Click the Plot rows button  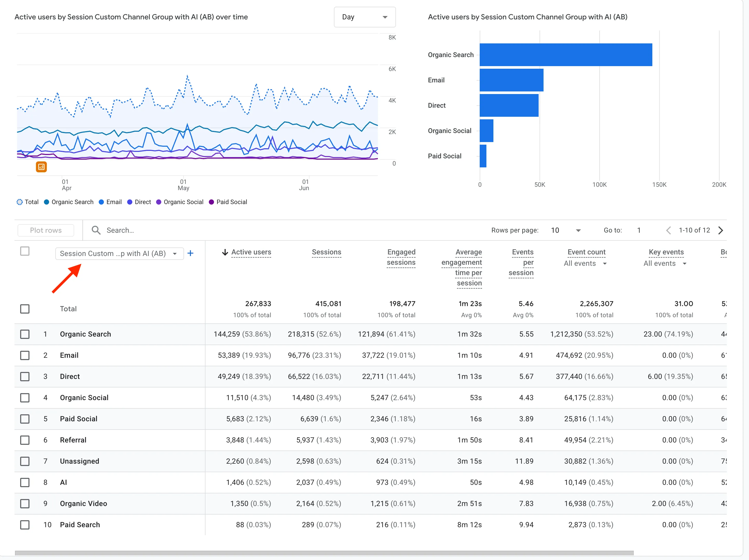click(x=46, y=230)
